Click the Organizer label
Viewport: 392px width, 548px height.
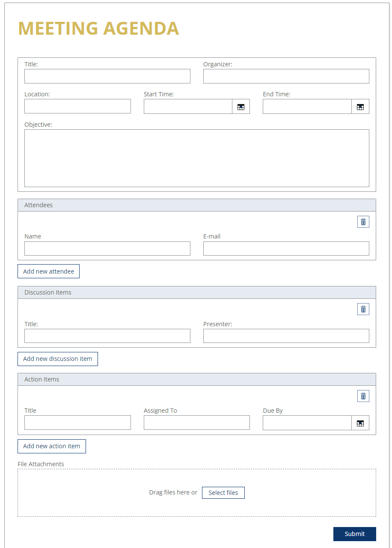(x=218, y=64)
